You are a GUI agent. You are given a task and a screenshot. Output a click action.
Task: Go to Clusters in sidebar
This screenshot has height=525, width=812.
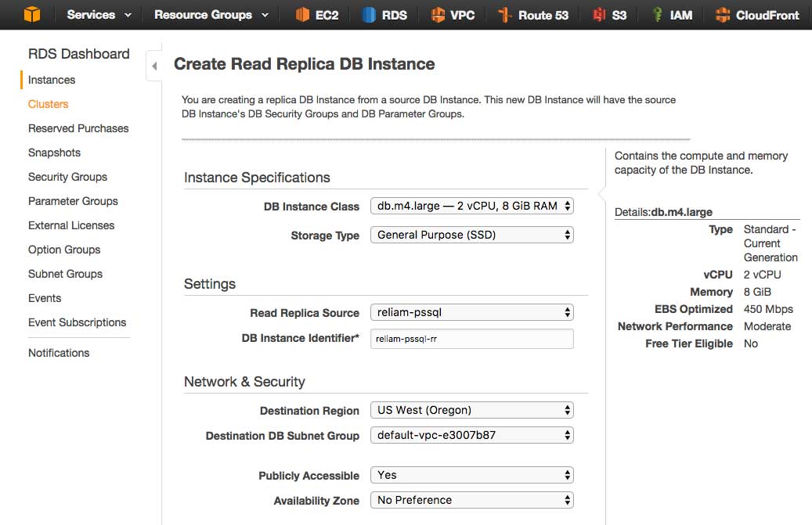(49, 104)
